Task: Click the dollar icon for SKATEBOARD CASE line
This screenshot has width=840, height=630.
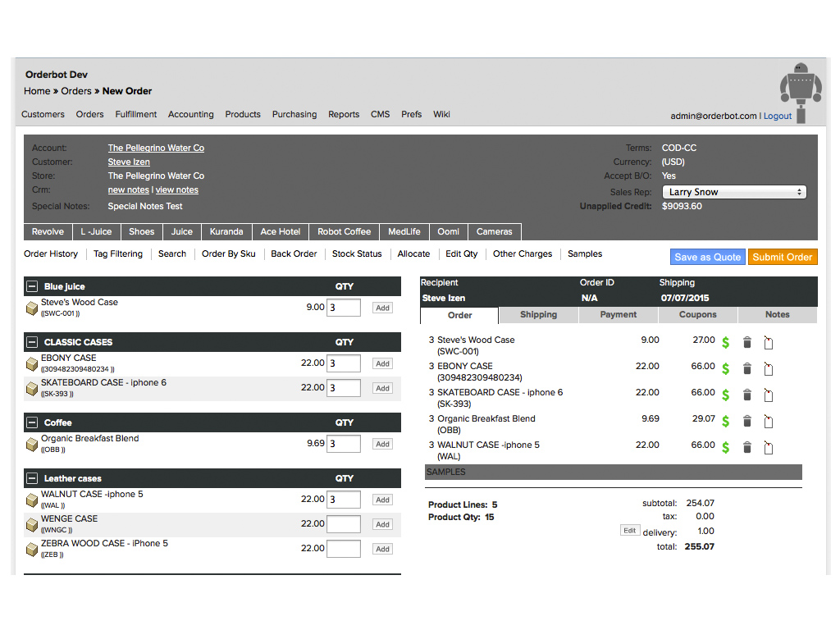Action: point(725,395)
